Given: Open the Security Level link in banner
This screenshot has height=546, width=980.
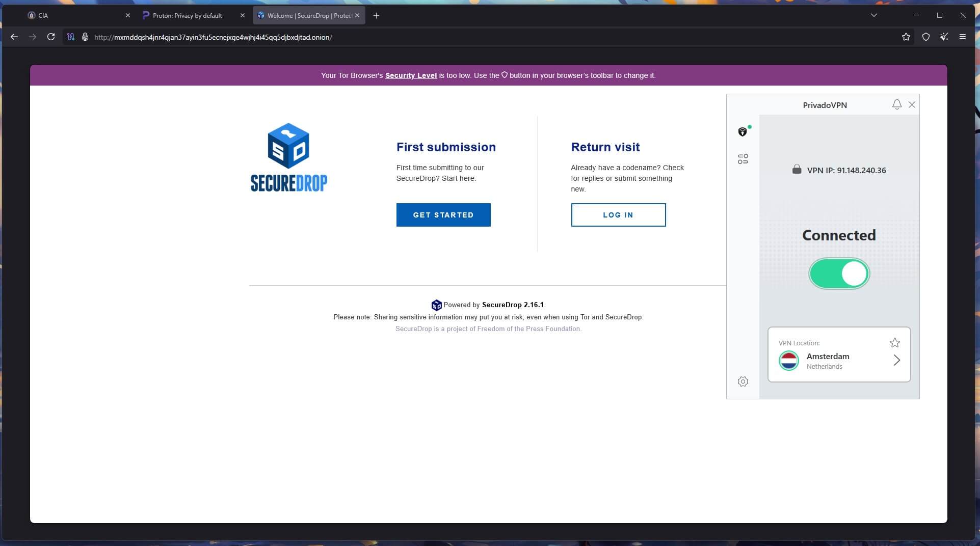Looking at the screenshot, I should (x=411, y=75).
